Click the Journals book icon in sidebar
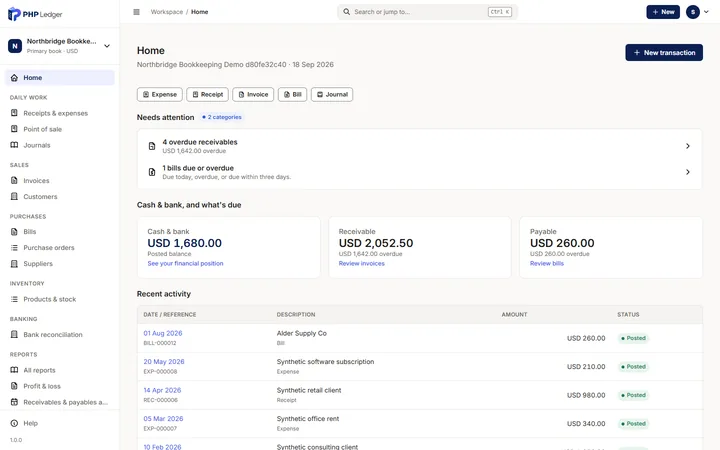This screenshot has height=450, width=720. point(14,145)
